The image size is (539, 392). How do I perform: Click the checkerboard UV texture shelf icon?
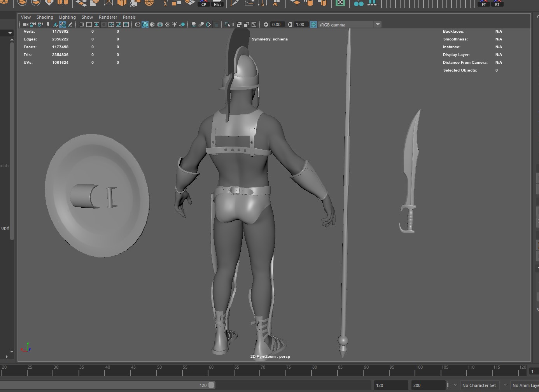pos(340,3)
